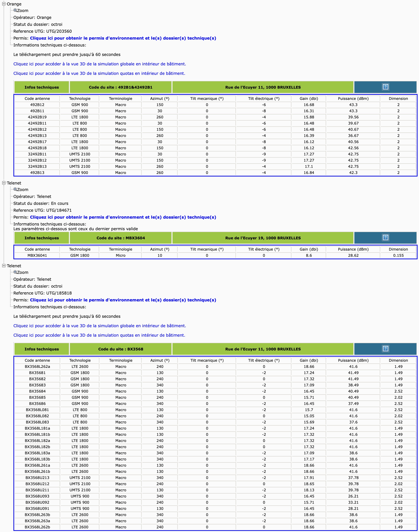This screenshot has height=532, width=419.
Task: Click antenna code BX3568U213 cell
Action: (37, 478)
